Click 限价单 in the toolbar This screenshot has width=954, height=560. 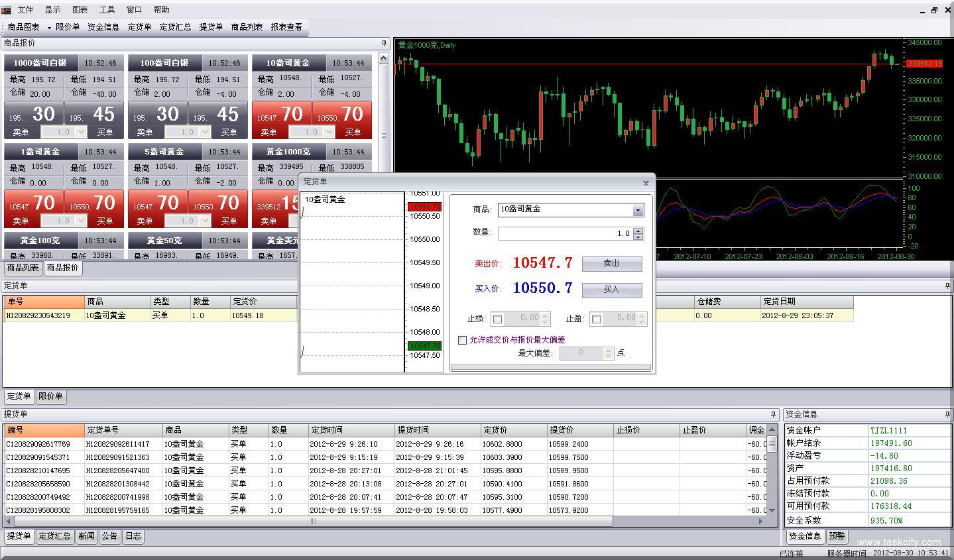(x=68, y=27)
